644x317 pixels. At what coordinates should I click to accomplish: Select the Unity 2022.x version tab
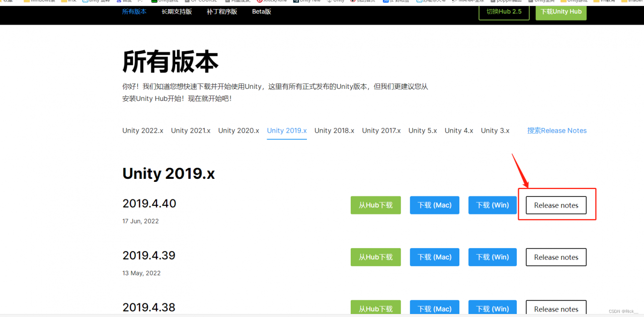point(143,131)
